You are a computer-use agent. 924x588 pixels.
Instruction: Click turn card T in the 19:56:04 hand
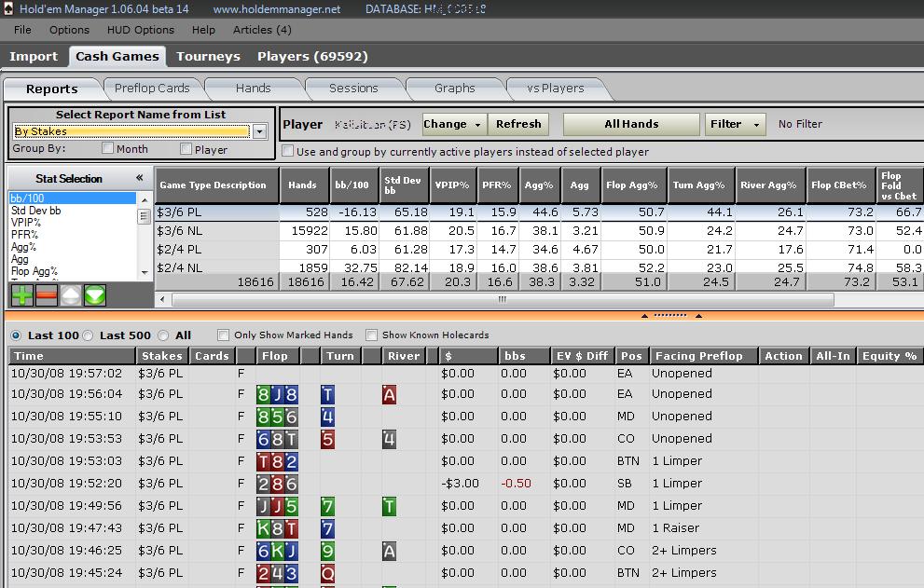tap(327, 395)
